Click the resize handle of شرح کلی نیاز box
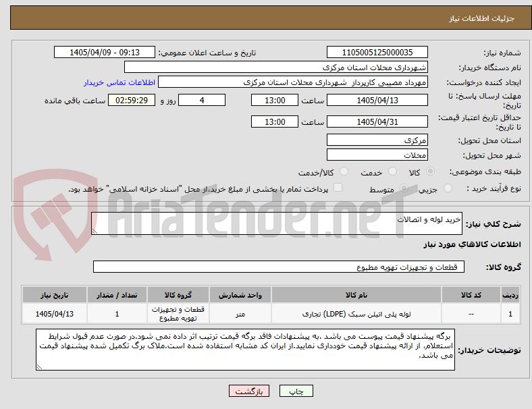 click(95, 231)
